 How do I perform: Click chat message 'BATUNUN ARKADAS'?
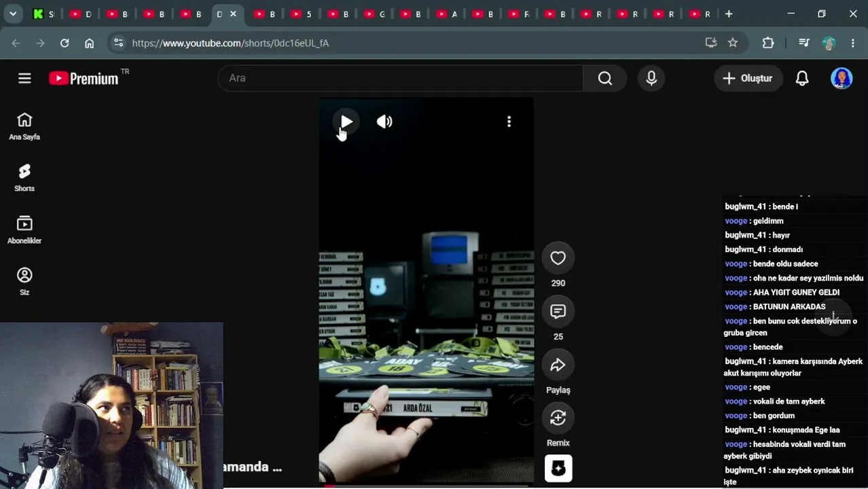[789, 306]
